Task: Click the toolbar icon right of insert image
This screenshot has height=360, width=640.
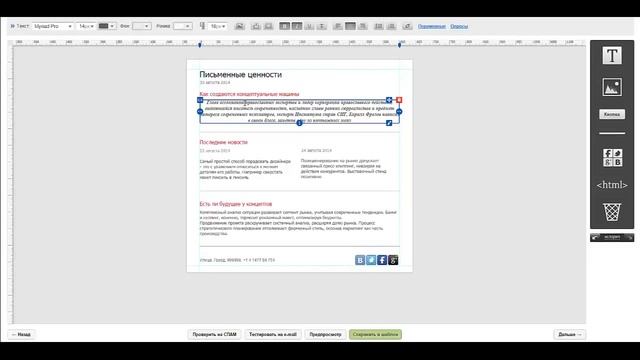Action: 256,26
